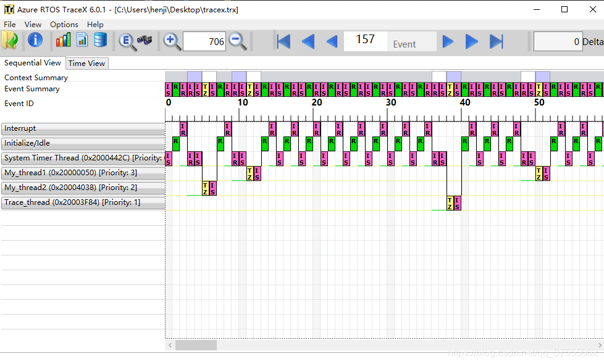Click the IR event at ID 2 in Interrupt row
The image size is (604, 364).
tap(183, 129)
